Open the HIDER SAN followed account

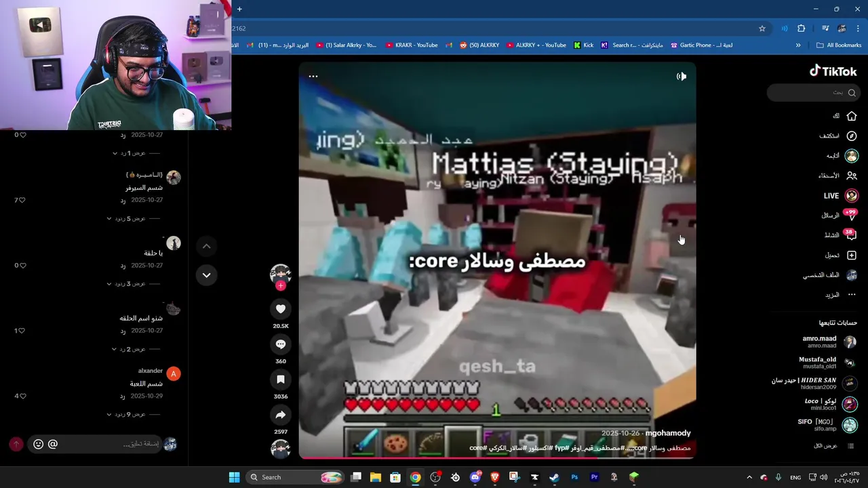(814, 384)
